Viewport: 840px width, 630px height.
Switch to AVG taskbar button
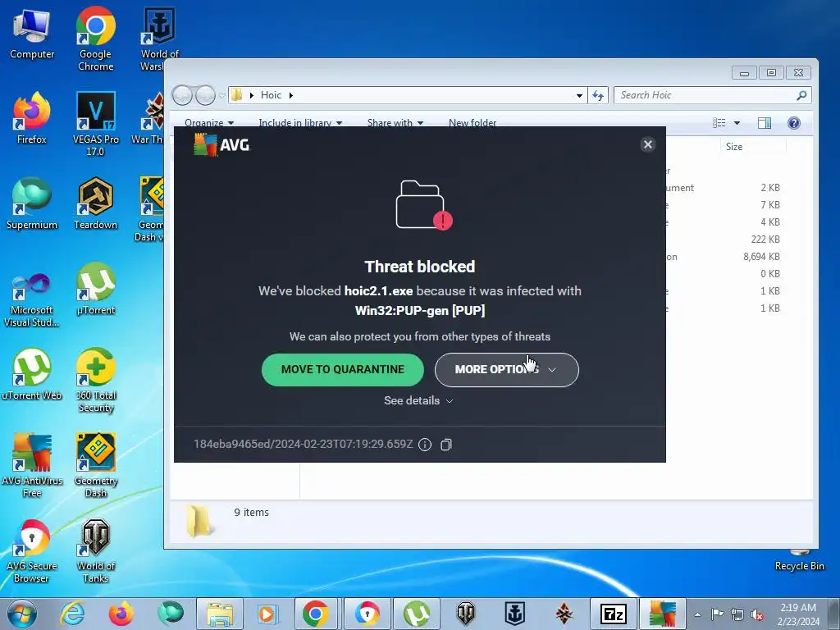pos(663,614)
